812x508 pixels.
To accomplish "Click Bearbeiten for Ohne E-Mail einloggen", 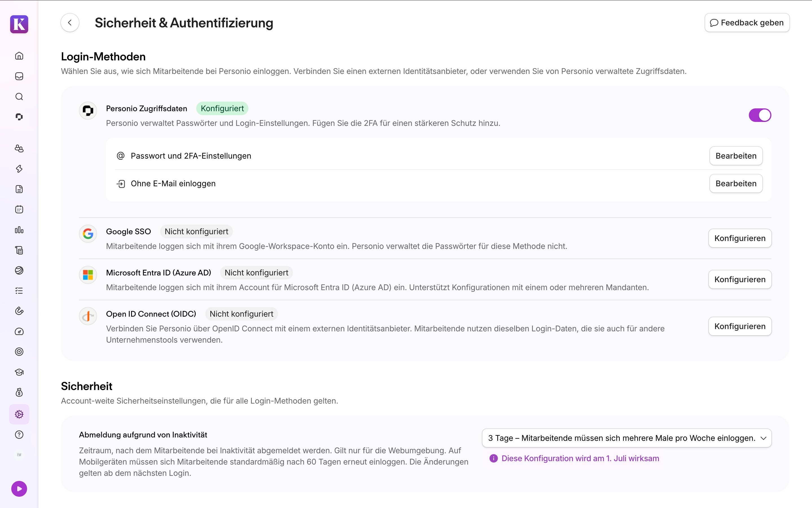I will [736, 183].
